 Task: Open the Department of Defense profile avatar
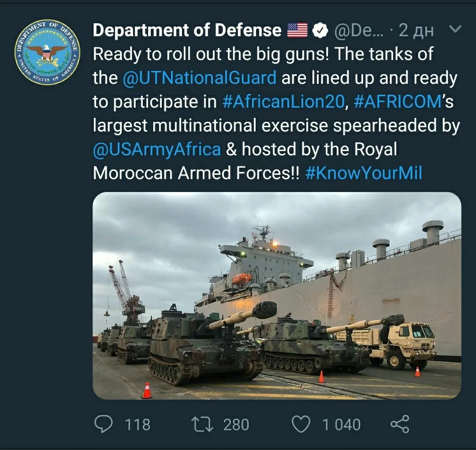pos(47,52)
